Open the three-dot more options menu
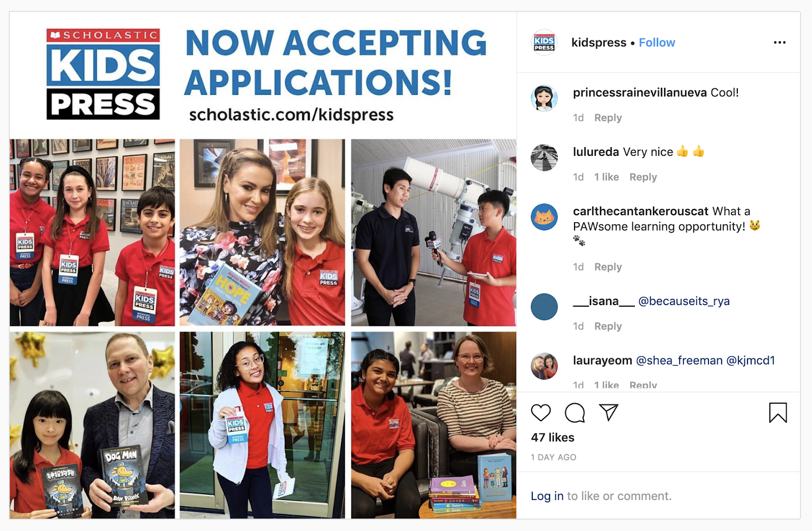This screenshot has height=531, width=812. (780, 42)
